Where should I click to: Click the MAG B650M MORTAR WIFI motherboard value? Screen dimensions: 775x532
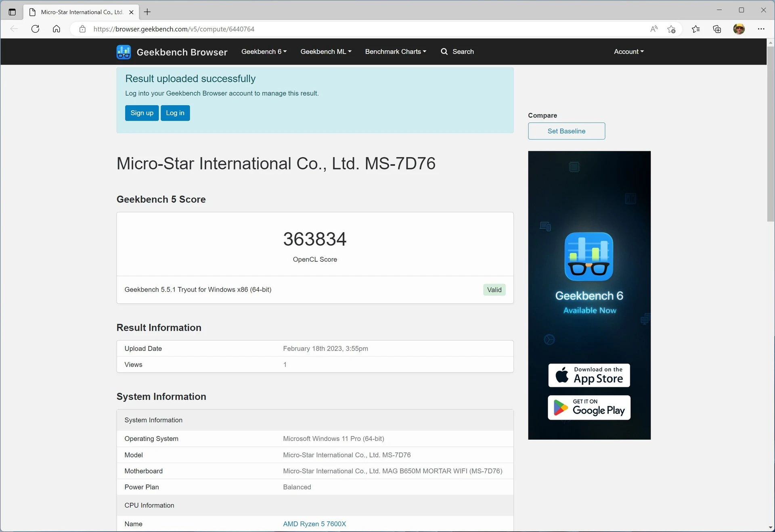click(393, 471)
